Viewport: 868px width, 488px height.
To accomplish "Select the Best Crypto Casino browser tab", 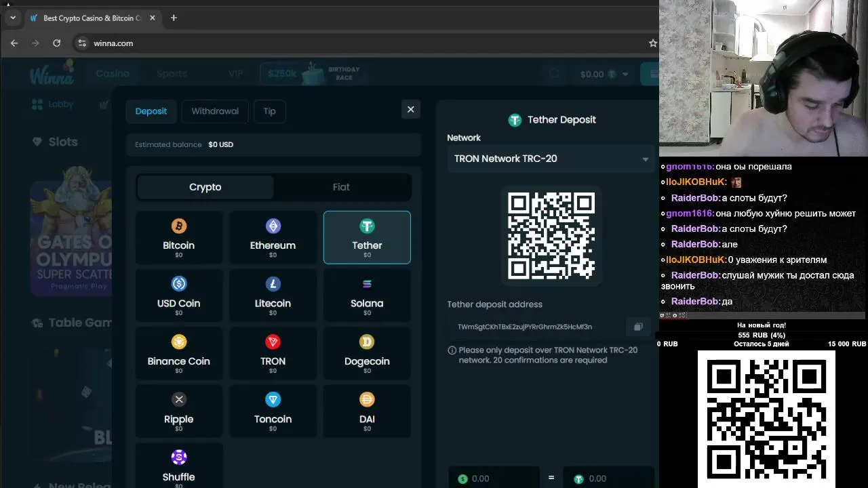I will (92, 18).
